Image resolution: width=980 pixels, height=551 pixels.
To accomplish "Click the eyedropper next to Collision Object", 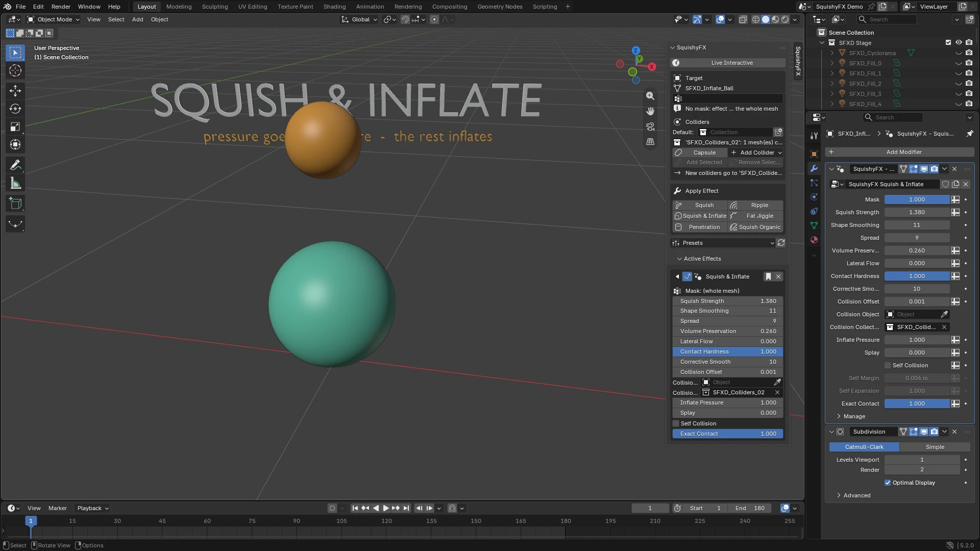I will [x=944, y=314].
